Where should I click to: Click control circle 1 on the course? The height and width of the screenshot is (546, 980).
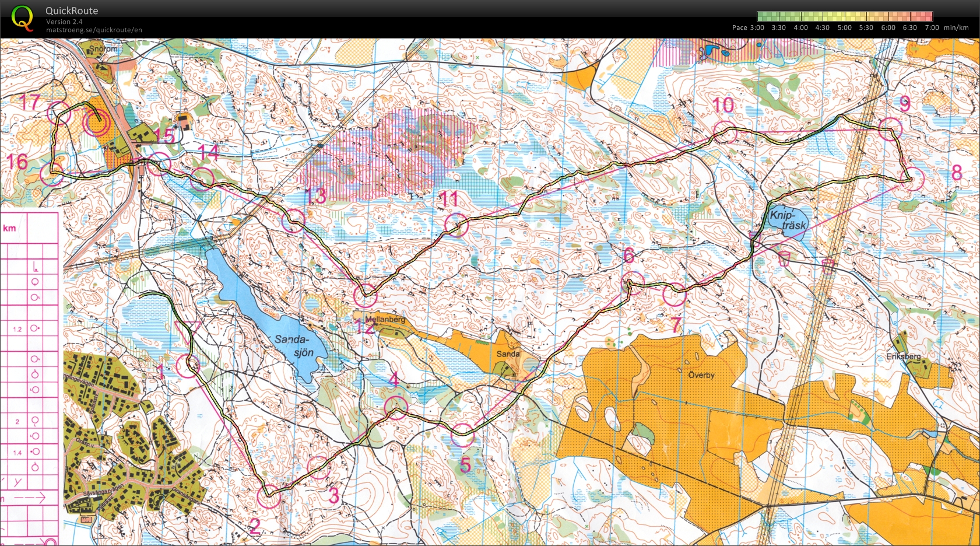(188, 366)
